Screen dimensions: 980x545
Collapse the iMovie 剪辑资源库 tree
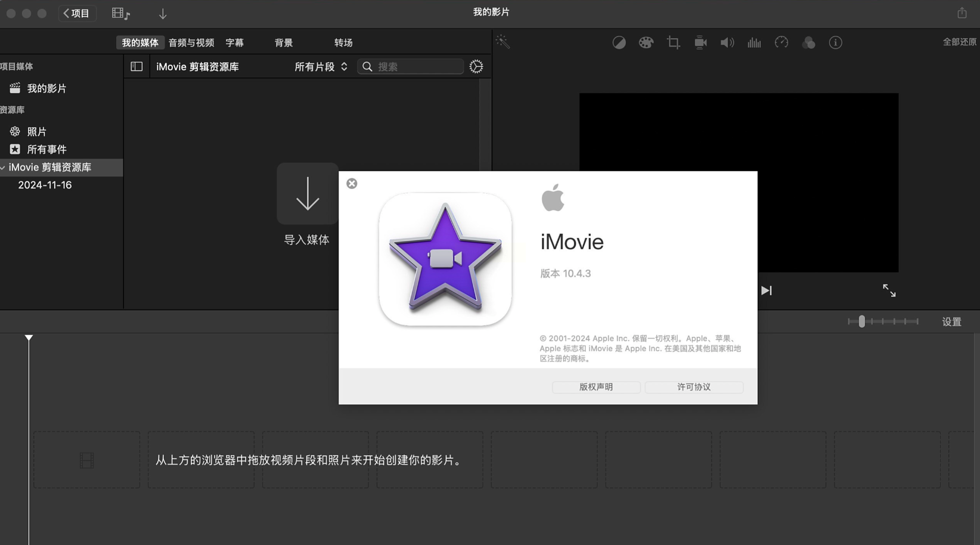3,168
